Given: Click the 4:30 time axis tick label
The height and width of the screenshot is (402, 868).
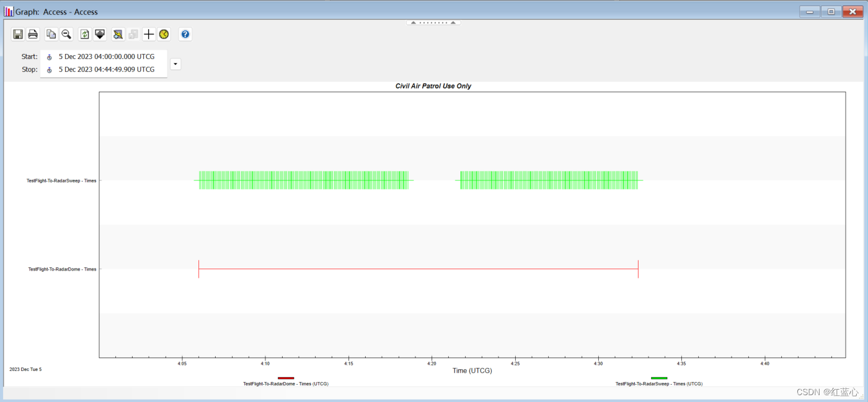Looking at the screenshot, I should [598, 364].
